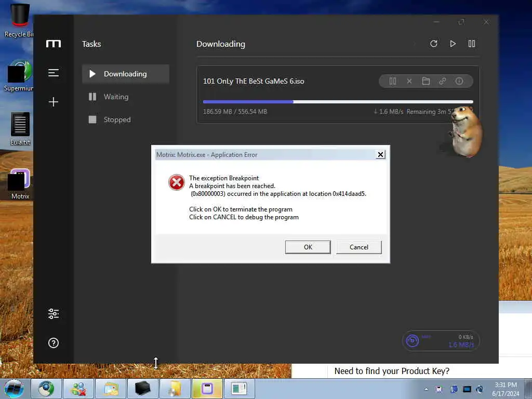The height and width of the screenshot is (399, 532).
Task: Open Motrix preferences sliders icon
Action: (54, 314)
